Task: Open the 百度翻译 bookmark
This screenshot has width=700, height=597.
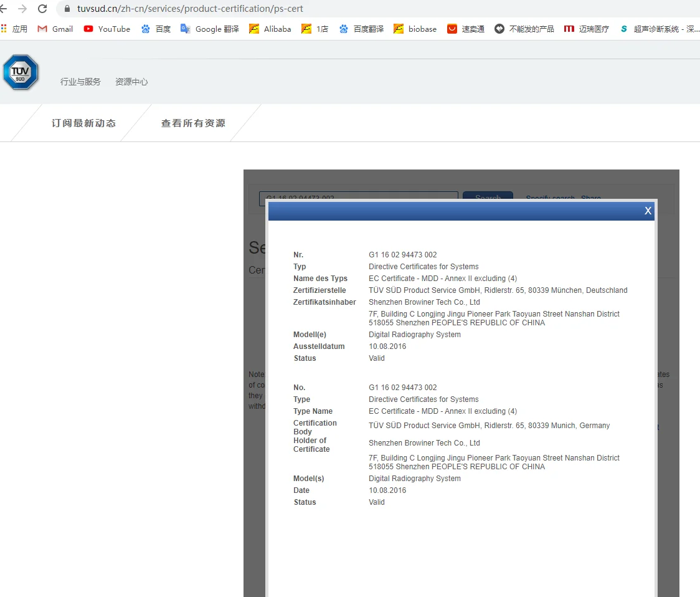Action: 361,29
